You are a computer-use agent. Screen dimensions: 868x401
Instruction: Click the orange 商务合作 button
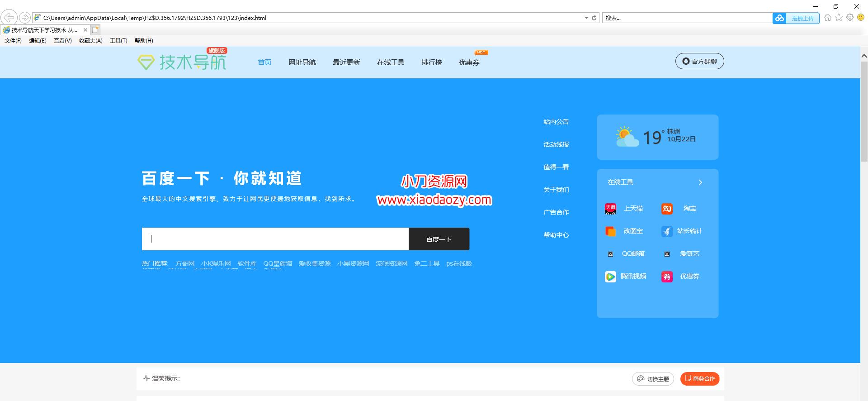(x=700, y=378)
